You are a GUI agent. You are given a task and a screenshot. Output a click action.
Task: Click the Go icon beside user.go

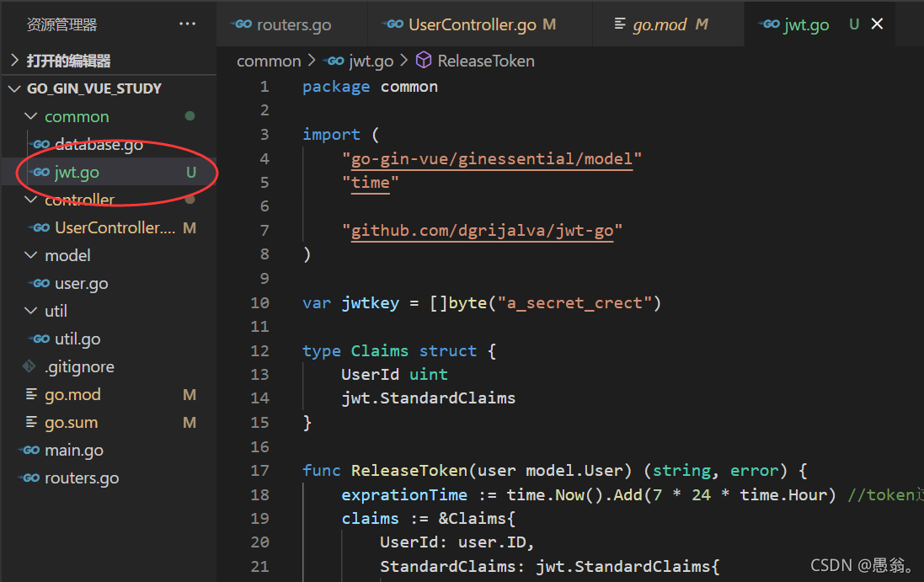coord(43,283)
